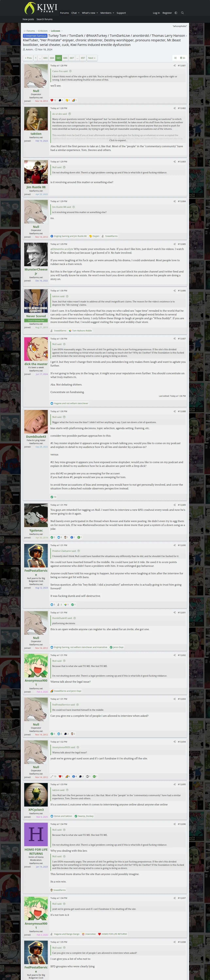The width and height of the screenshot is (210, 980).
Task: Go to page 686
Action: 65,58
